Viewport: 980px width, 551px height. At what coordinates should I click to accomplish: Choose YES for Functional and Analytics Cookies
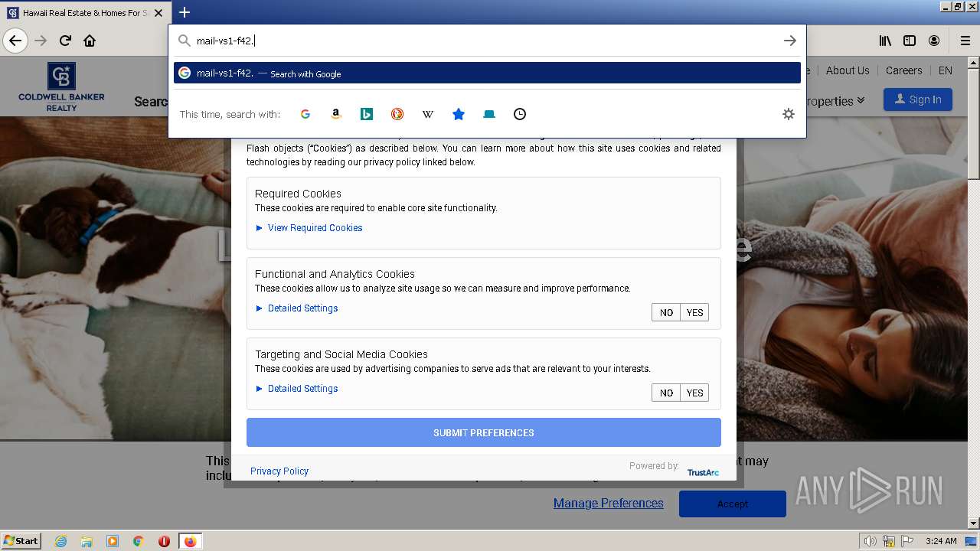coord(694,312)
